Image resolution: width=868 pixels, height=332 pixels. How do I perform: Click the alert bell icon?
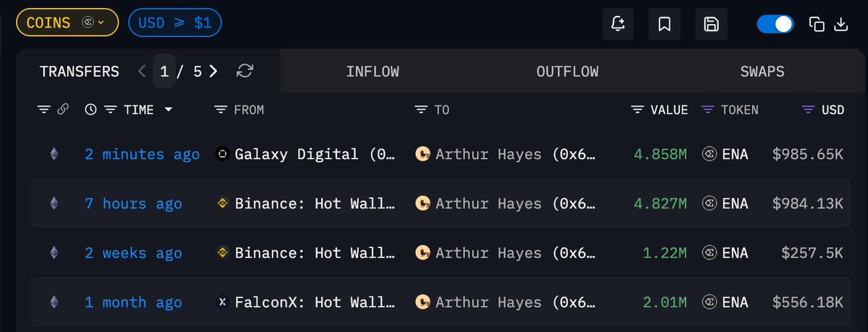(618, 24)
